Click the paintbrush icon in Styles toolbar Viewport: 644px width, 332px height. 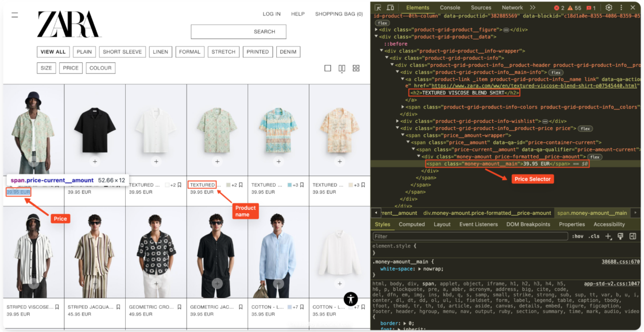tap(620, 236)
